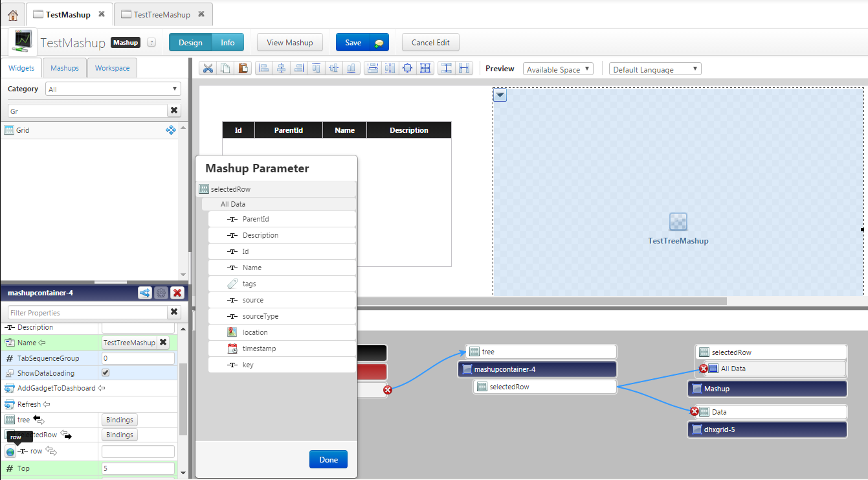Screen dimensions: 868x480
Task: Distribute selected widgets vertically
Action: (447, 68)
